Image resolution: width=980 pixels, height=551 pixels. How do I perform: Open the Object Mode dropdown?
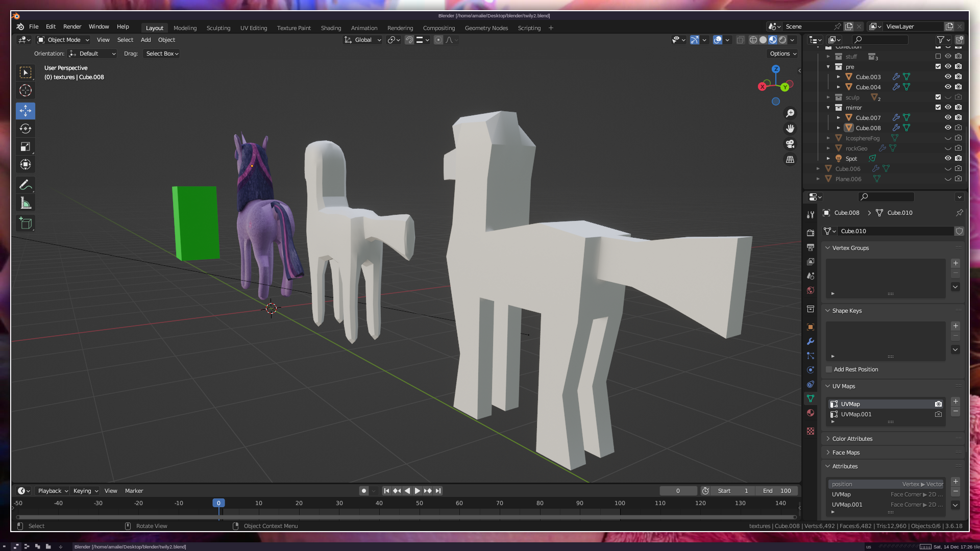click(63, 40)
